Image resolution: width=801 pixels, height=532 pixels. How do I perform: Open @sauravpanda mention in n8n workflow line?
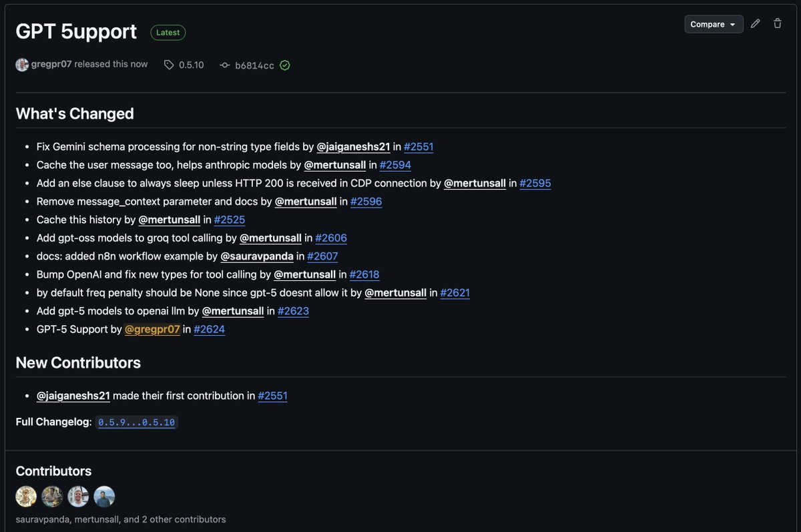[257, 256]
